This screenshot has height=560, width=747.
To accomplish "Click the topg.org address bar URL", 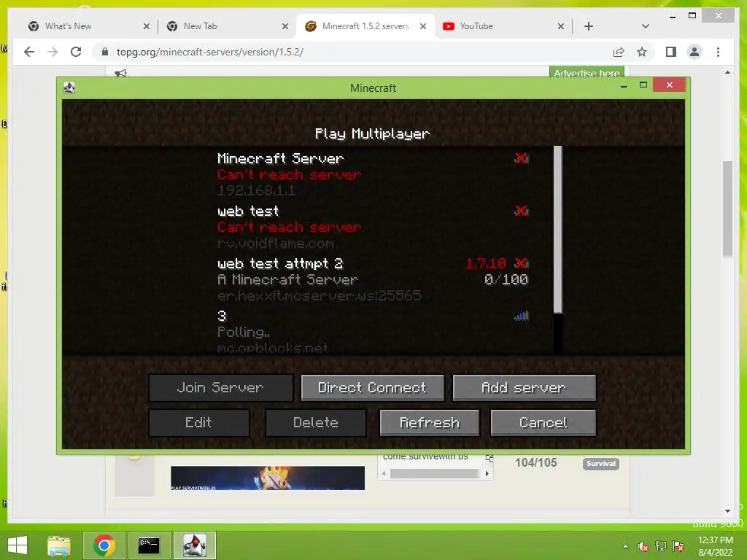I will 210,52.
